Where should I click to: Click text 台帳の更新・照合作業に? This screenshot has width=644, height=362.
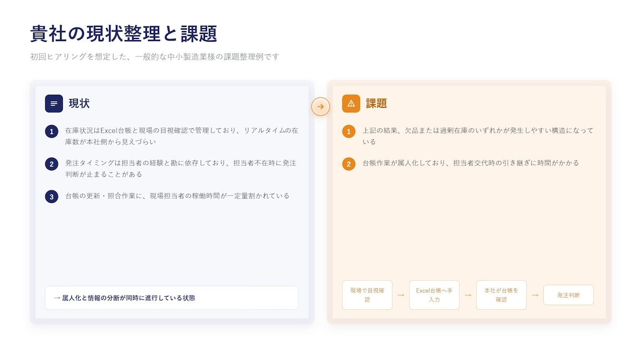(177, 196)
